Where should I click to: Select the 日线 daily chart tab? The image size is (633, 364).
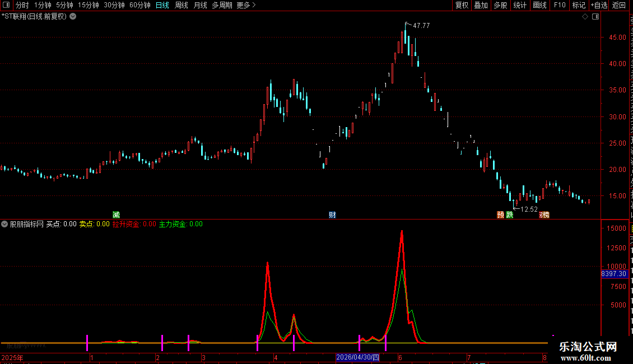162,5
